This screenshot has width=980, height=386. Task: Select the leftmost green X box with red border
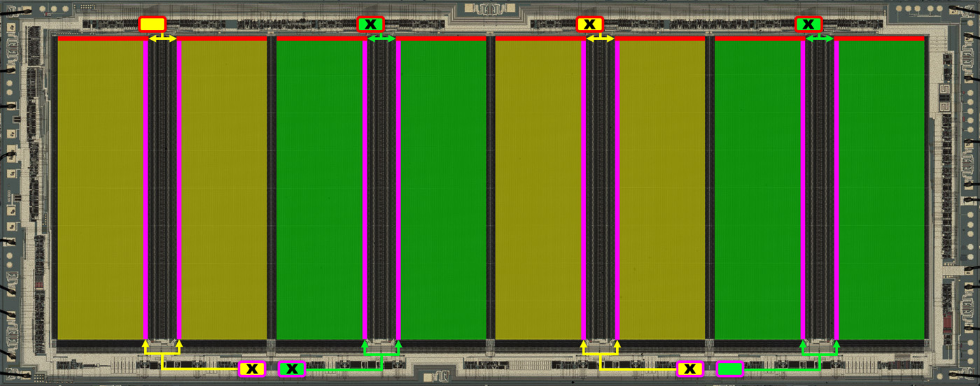370,24
